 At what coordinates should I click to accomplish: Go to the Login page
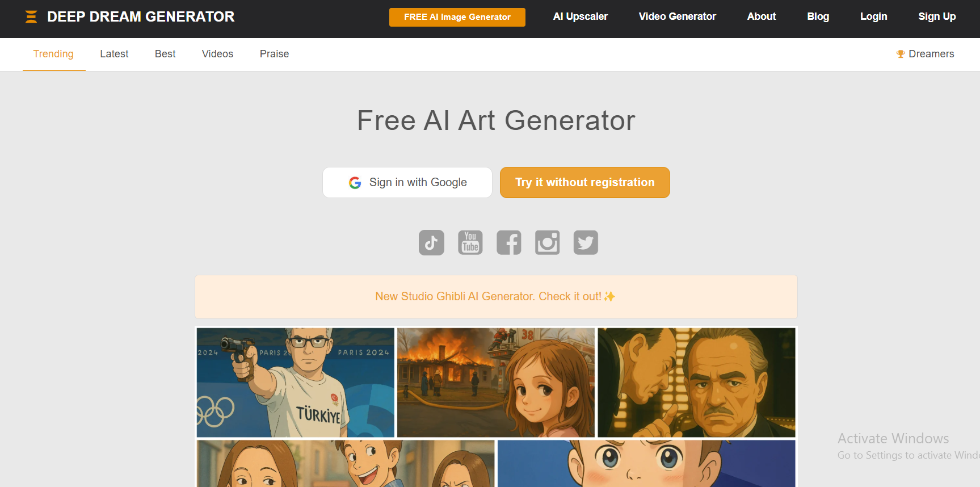click(873, 16)
